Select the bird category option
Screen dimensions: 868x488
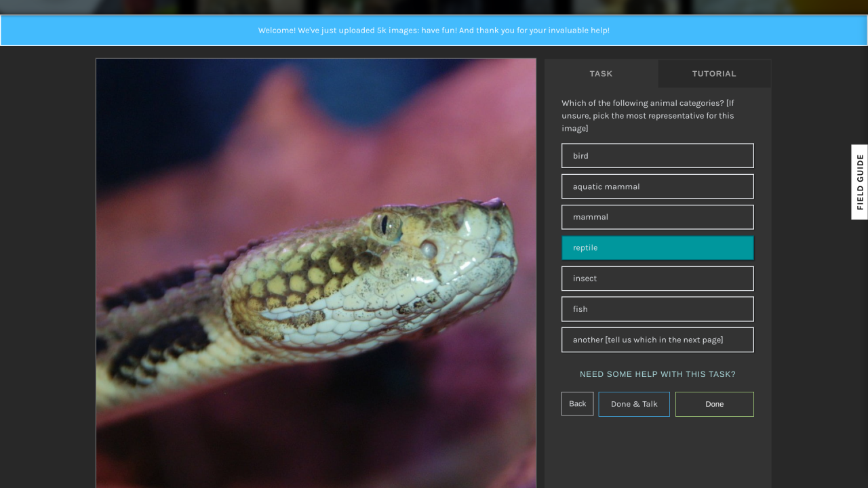pos(657,156)
